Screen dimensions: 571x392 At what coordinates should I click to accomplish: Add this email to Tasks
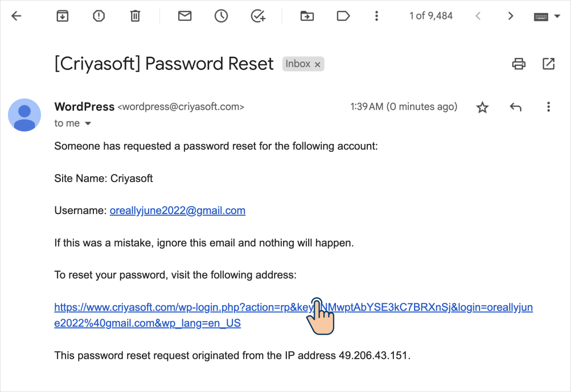258,16
